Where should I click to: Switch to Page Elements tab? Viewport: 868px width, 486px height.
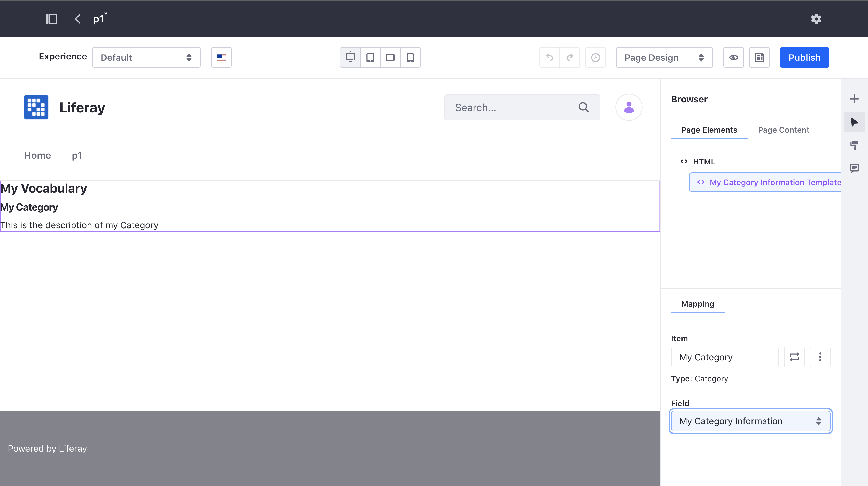click(x=709, y=130)
